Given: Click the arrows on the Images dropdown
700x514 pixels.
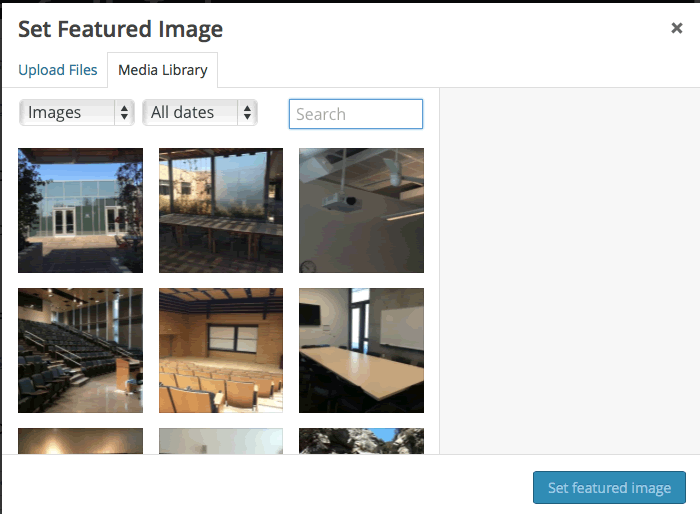Looking at the screenshot, I should (124, 113).
